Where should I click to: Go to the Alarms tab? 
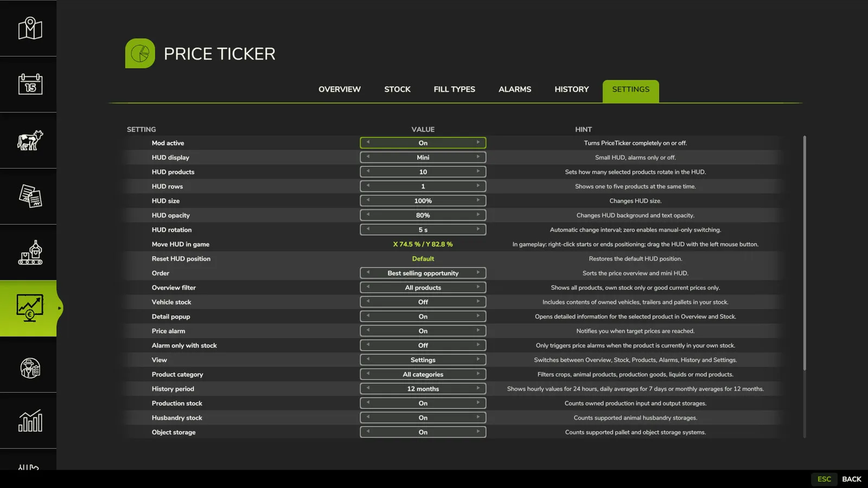click(515, 89)
